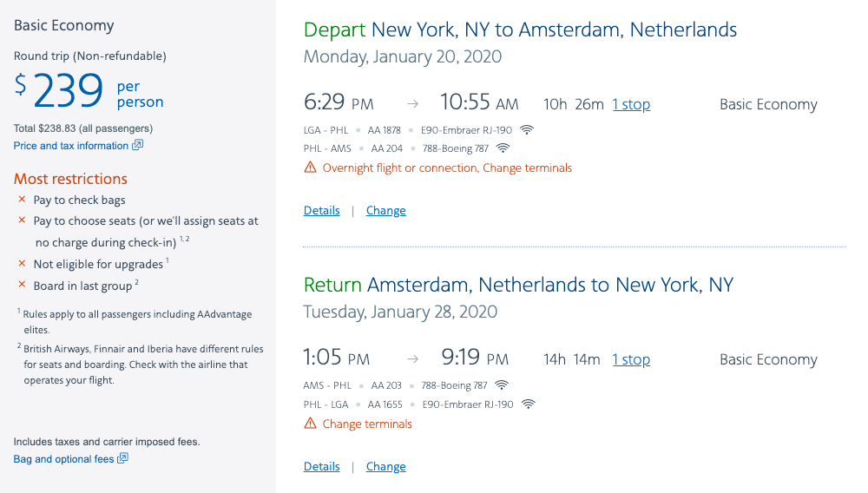Click Wi-Fi icon on AA 204 flight

click(x=503, y=148)
